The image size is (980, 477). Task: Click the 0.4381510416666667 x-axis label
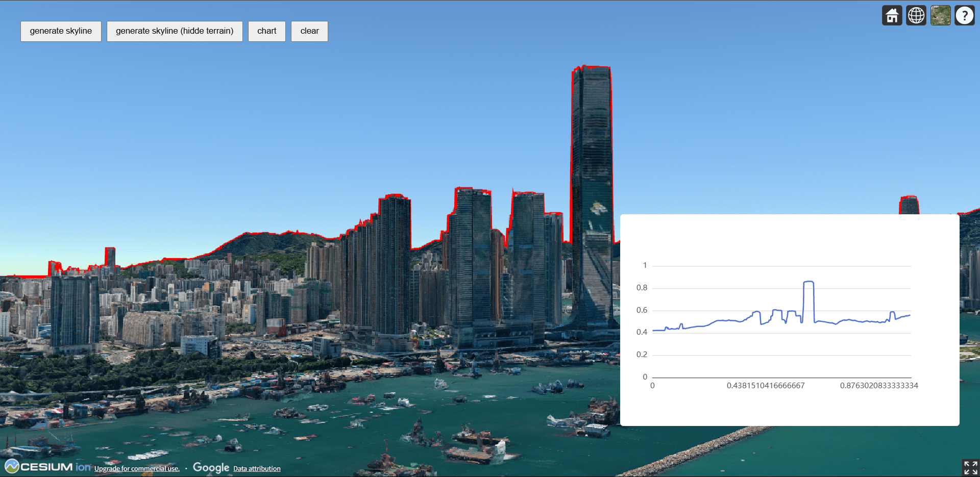pos(765,386)
